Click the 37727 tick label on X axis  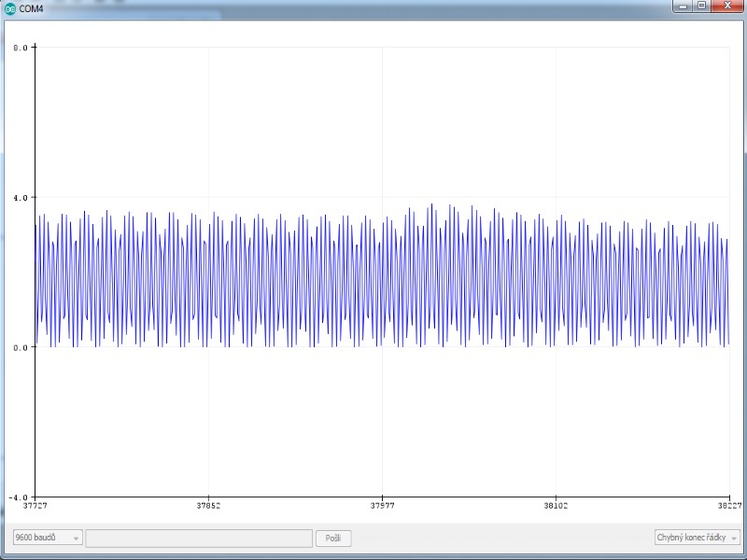coord(35,507)
